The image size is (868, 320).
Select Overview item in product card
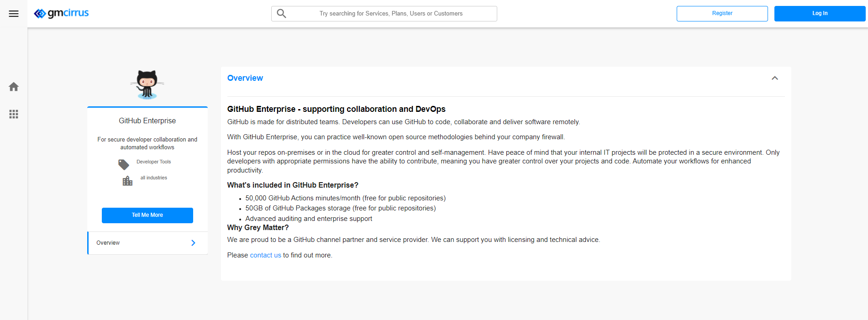[147, 243]
